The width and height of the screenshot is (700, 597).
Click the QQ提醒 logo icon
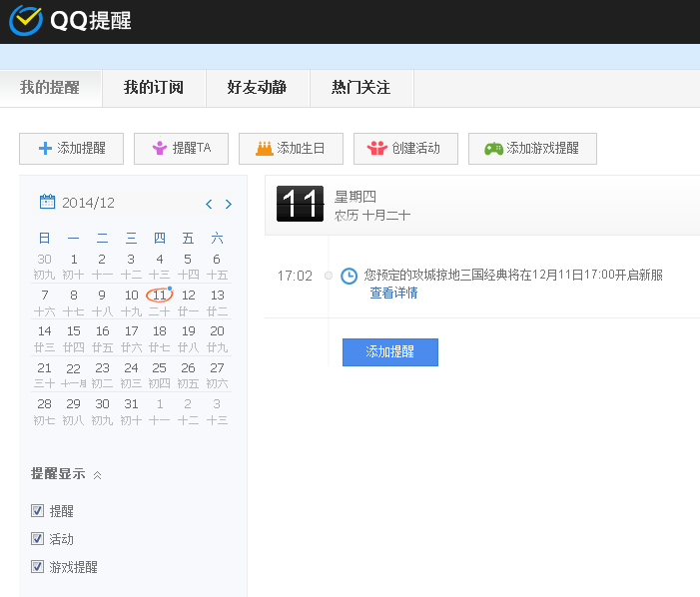point(26,21)
